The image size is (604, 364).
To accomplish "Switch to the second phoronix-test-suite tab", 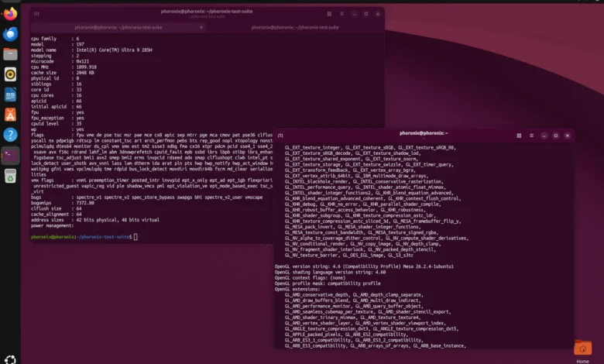I will coord(295,27).
